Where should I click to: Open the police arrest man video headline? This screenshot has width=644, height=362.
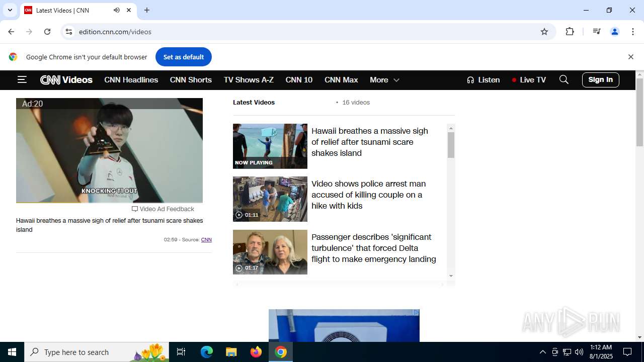click(x=369, y=195)
